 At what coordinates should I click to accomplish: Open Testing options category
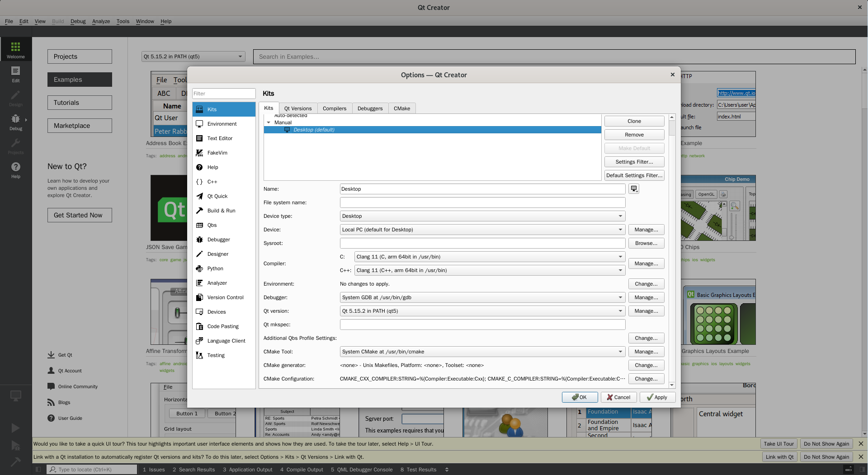tap(224, 355)
